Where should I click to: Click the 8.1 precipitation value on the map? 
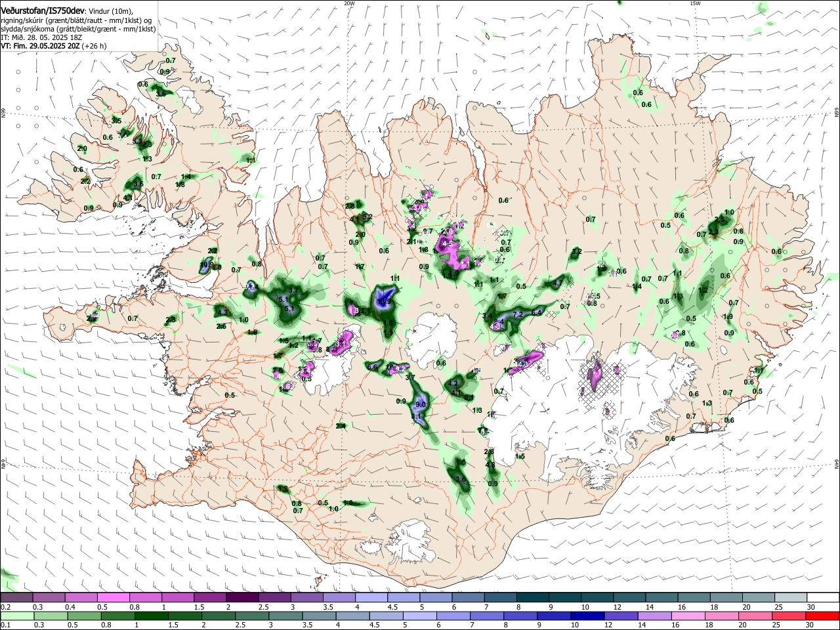pos(416,417)
